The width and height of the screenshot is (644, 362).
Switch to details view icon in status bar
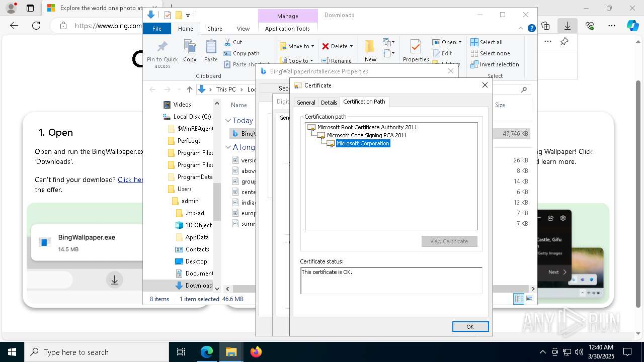click(x=519, y=299)
